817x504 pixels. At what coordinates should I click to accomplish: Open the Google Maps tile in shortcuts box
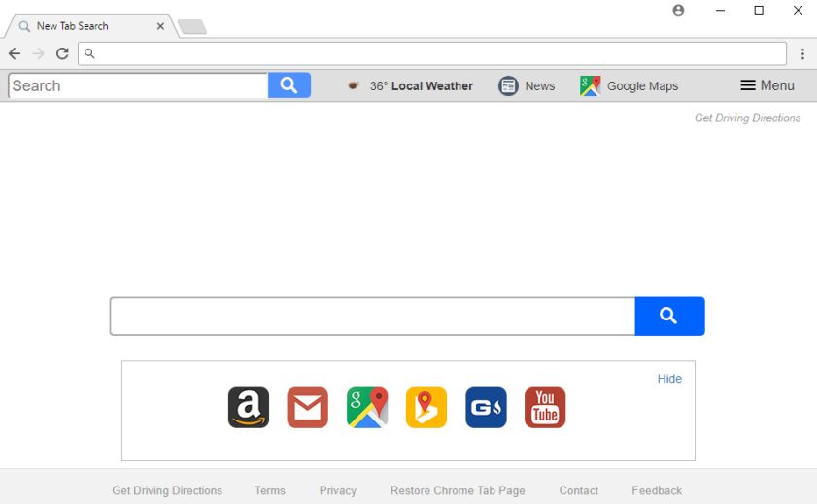[367, 408]
